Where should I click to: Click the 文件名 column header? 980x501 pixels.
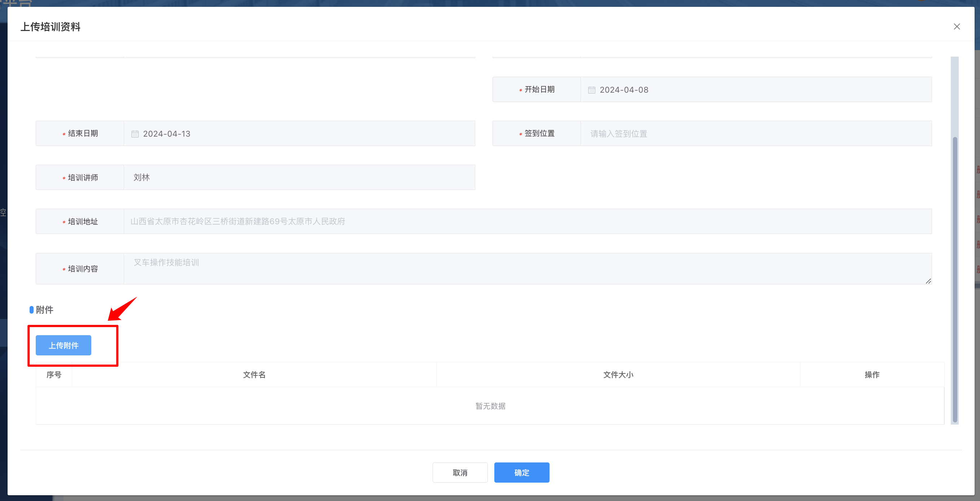(x=254, y=375)
